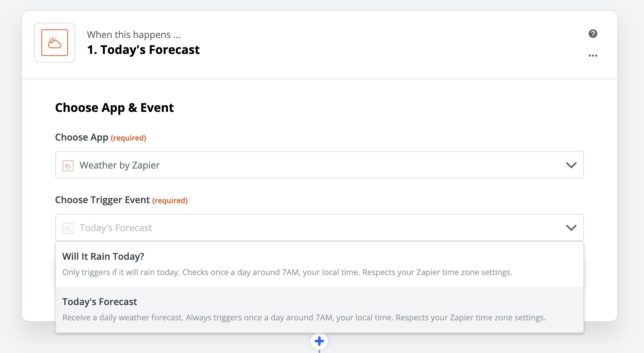The height and width of the screenshot is (353, 644).
Task: Expand the Choose App dropdown chevron
Action: 571,165
